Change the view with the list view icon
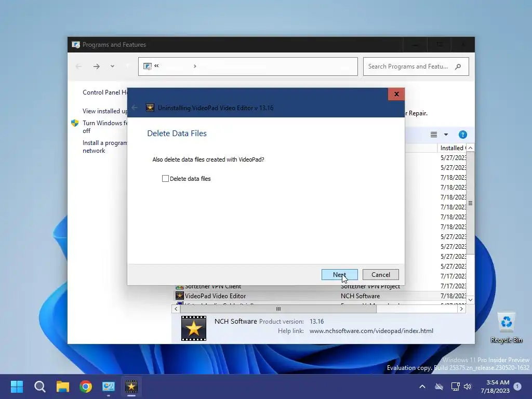 tap(434, 135)
